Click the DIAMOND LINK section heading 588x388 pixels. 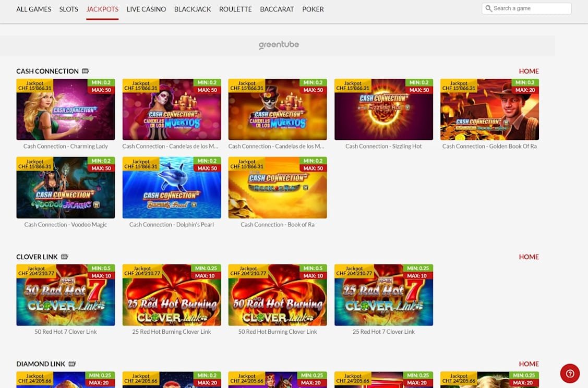click(x=41, y=364)
